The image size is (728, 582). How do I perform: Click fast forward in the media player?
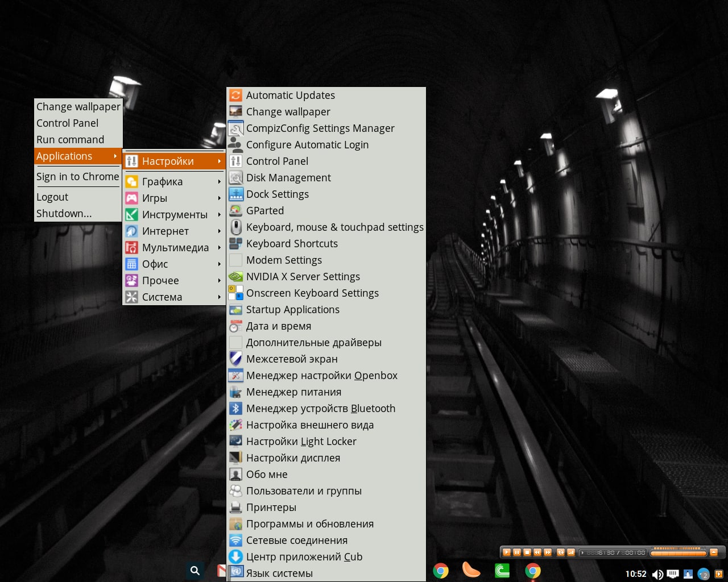548,552
